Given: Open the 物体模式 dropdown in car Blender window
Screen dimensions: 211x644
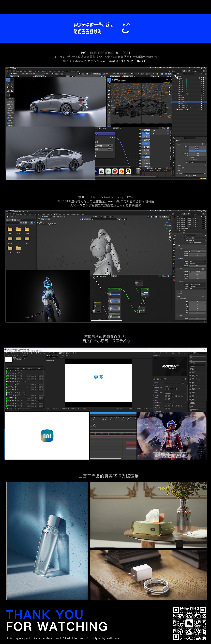Looking at the screenshot, I should pos(15,74).
